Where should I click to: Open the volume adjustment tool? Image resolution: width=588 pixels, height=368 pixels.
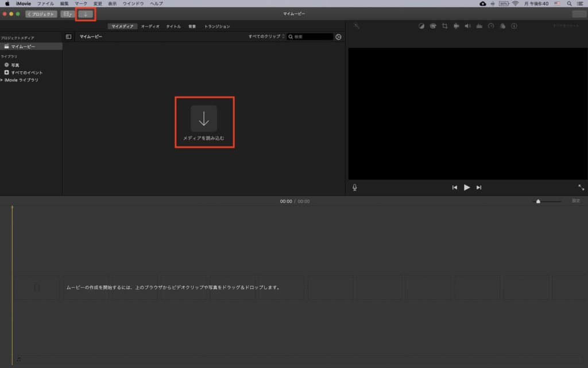[467, 26]
